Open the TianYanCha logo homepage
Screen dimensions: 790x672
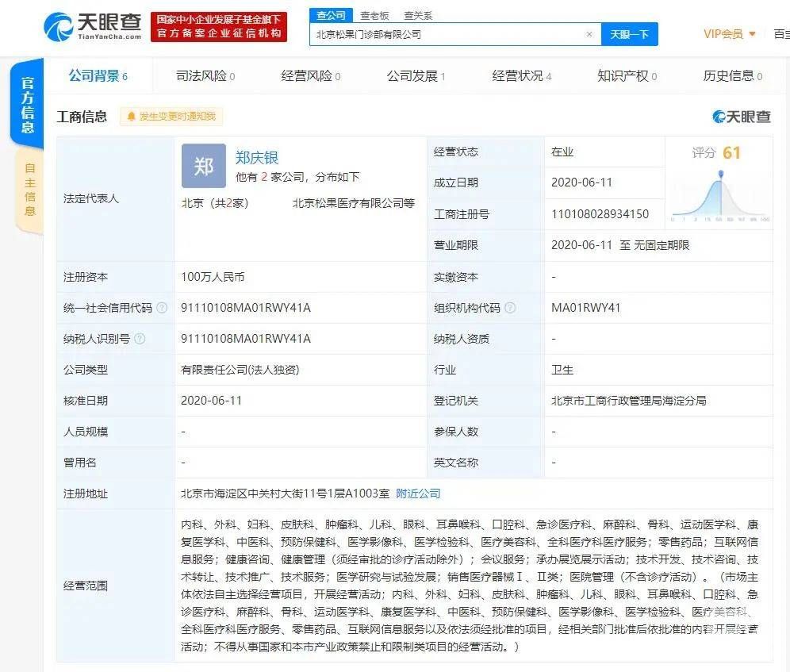tap(93, 27)
